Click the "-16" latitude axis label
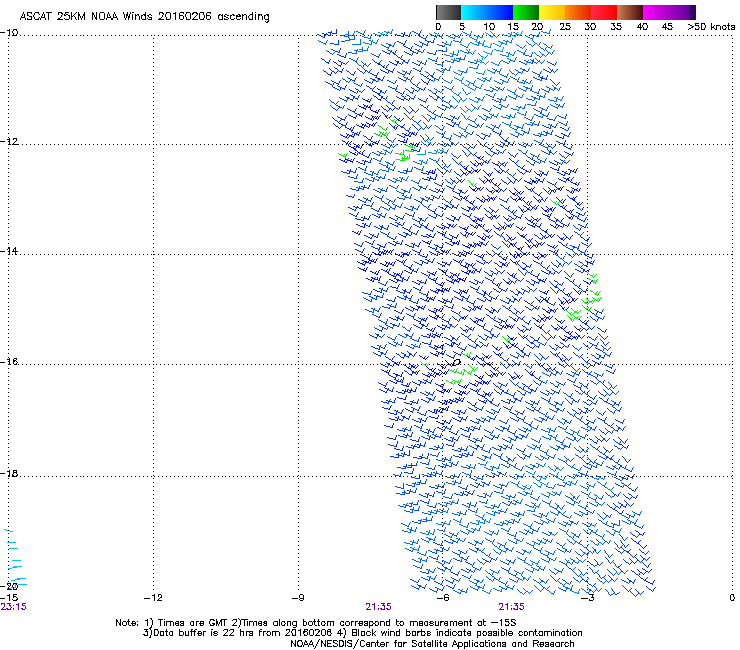 [x=9, y=362]
